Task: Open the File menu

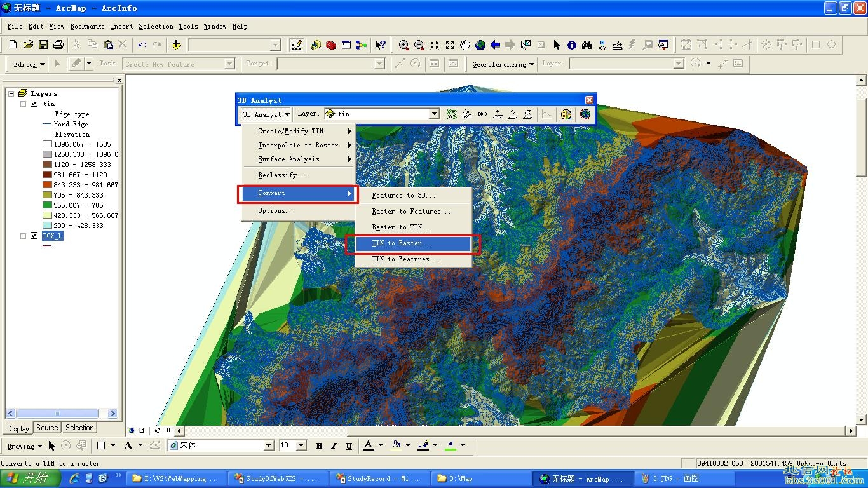Action: (15, 27)
